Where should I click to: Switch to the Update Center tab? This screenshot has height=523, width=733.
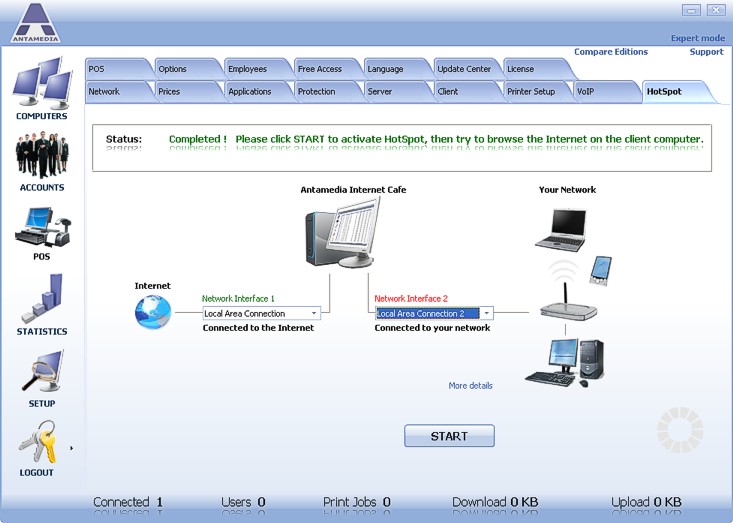466,69
